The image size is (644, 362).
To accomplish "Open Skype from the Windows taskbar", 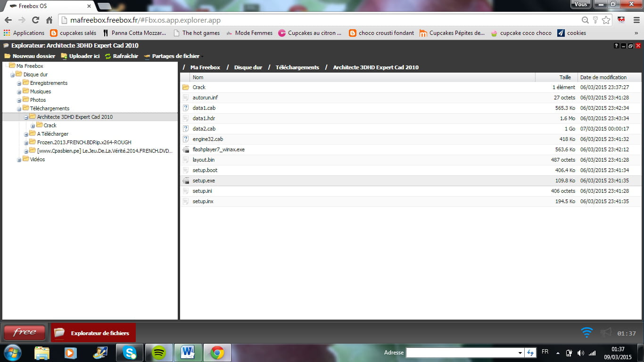I will click(130, 353).
